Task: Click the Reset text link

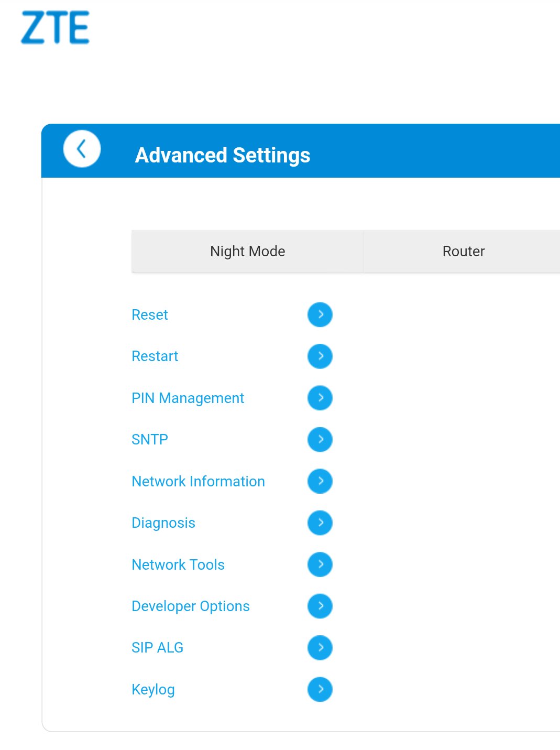Action: point(150,314)
